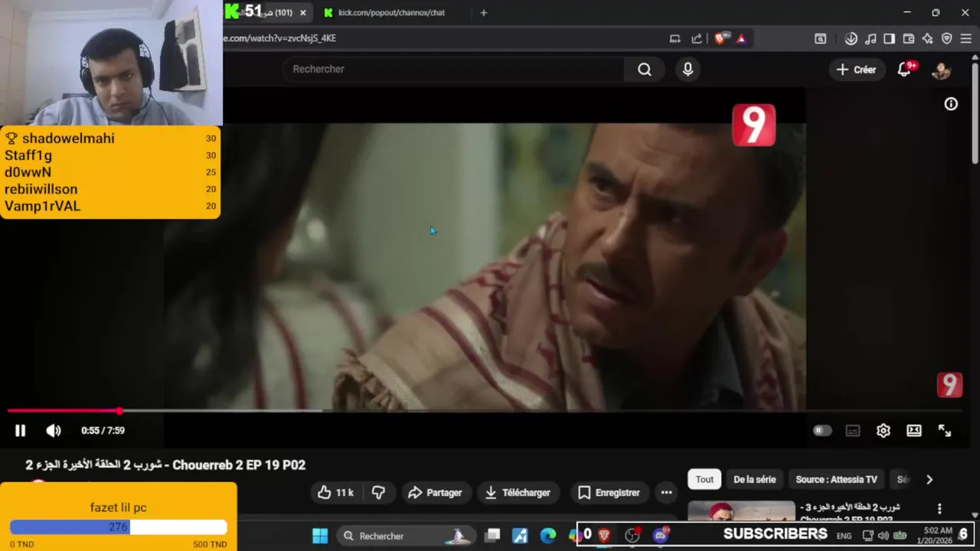Screen dimensions: 980x551
Task: Open YouTube notifications bell
Action: [x=904, y=70]
